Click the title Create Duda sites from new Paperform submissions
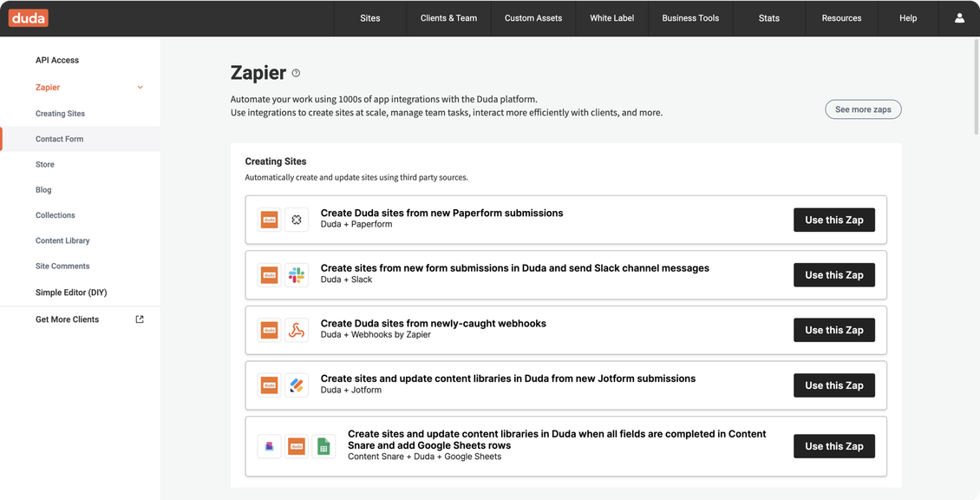Viewport: 980px width, 500px height. [442, 213]
